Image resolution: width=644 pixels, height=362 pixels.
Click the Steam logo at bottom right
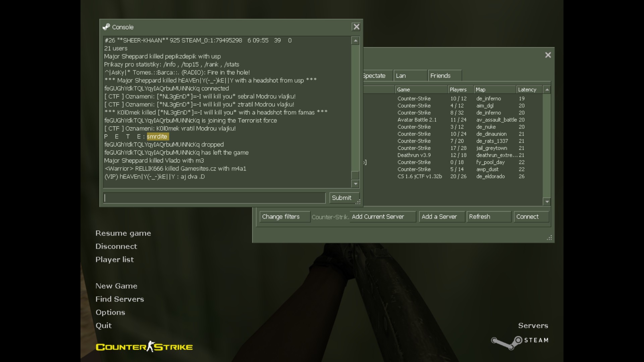coord(520,343)
